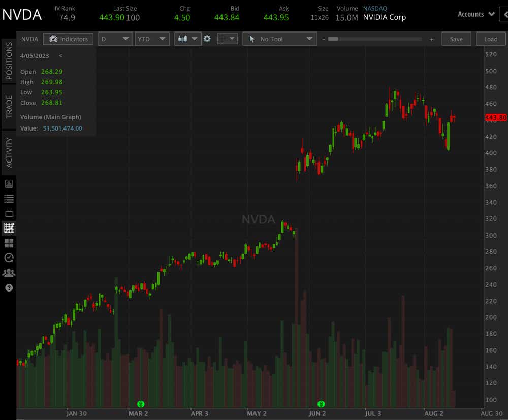Viewport: 508px width, 420px height.
Task: Open the grid view icon in sidebar
Action: point(9,243)
